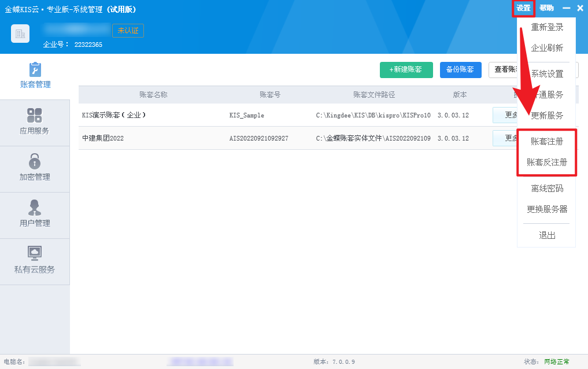Click account number AIS20220921092927
The width and height of the screenshot is (588, 369).
pos(259,138)
